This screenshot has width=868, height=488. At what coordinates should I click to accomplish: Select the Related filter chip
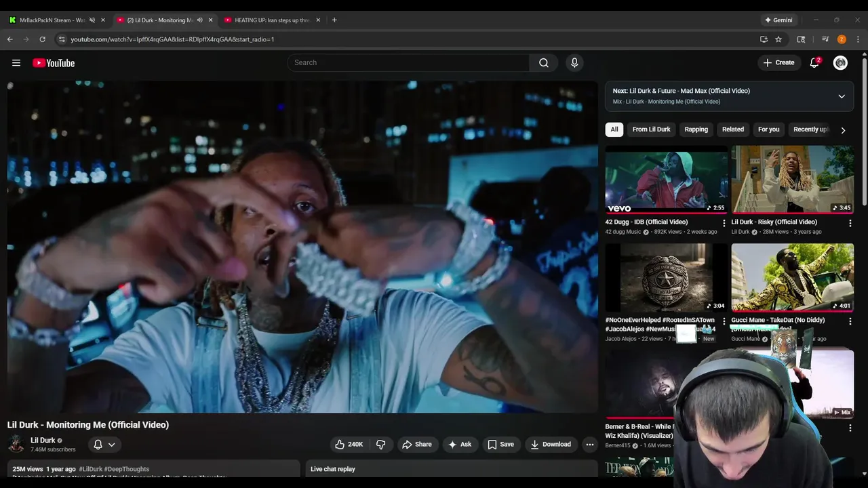(x=733, y=129)
